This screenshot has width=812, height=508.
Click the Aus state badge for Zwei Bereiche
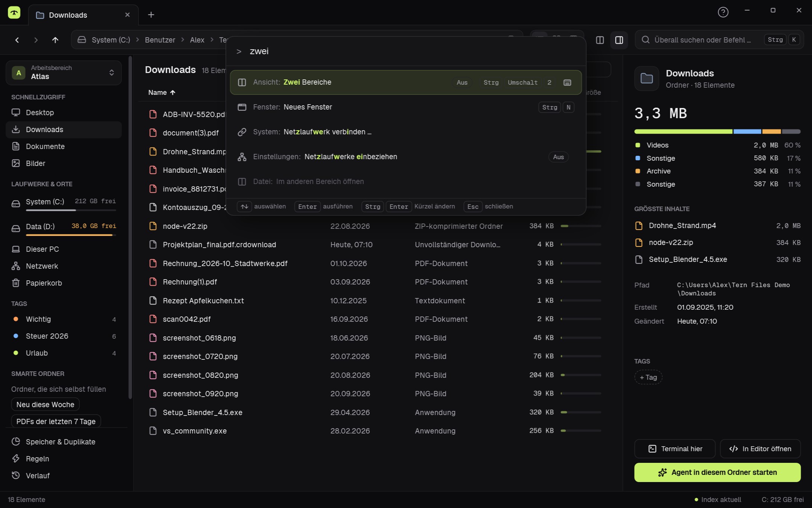tap(462, 82)
